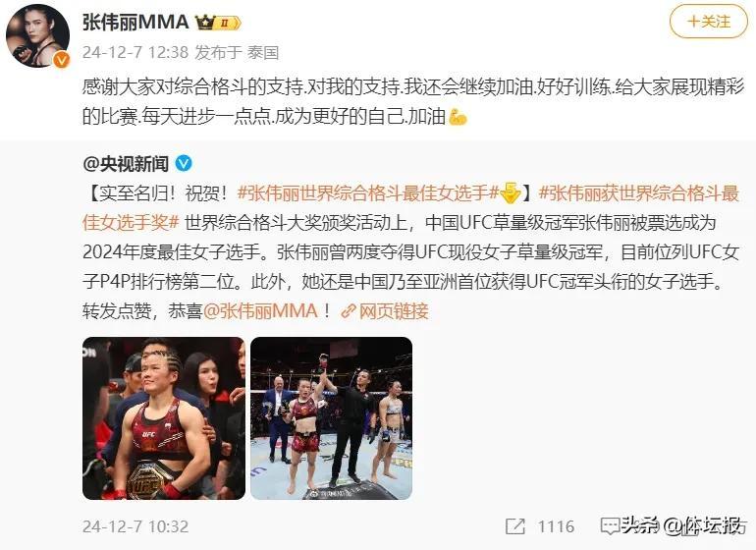Click the flexed bicep emoji in post
Screen dimensions: 756x550
(x=458, y=116)
